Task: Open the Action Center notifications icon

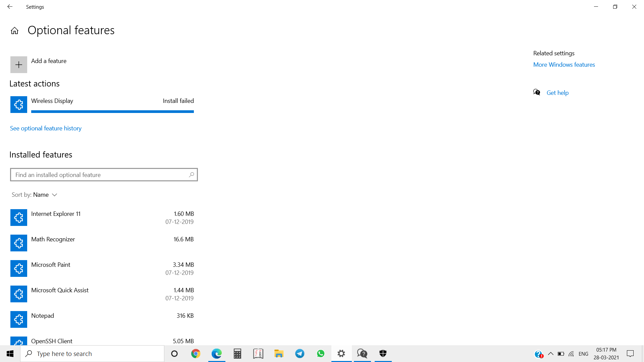Action: tap(630, 354)
